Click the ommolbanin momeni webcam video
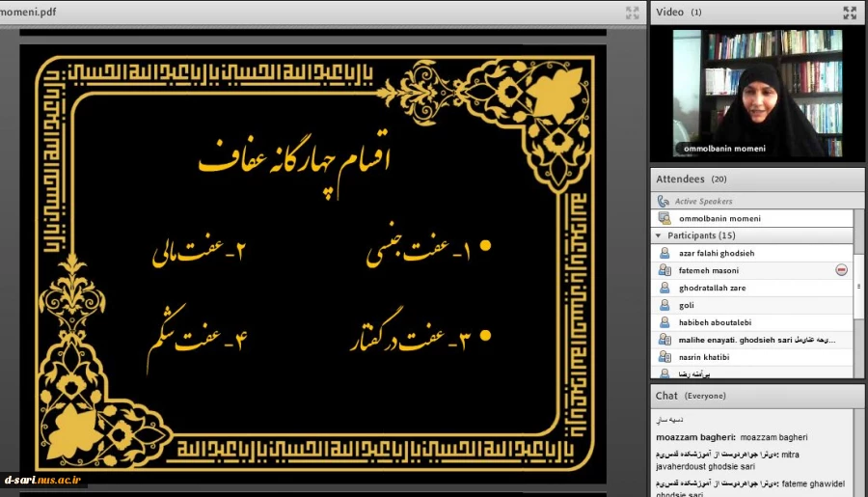This screenshot has height=497, width=868. (x=757, y=93)
